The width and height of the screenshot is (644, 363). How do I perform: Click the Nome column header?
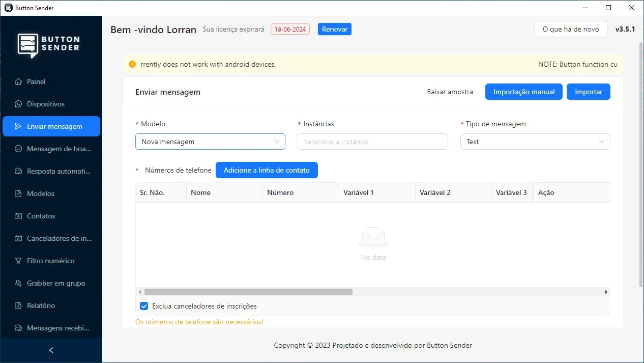coord(224,192)
